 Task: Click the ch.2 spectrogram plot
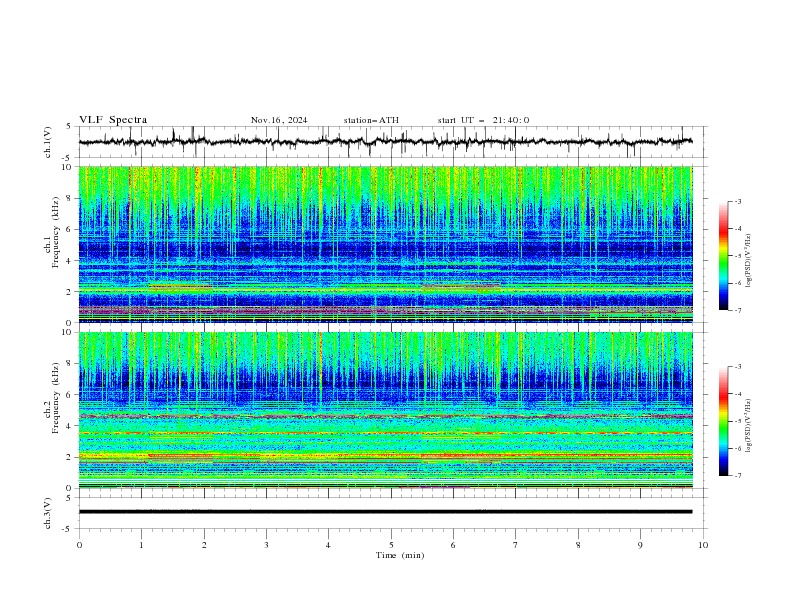tap(386, 410)
